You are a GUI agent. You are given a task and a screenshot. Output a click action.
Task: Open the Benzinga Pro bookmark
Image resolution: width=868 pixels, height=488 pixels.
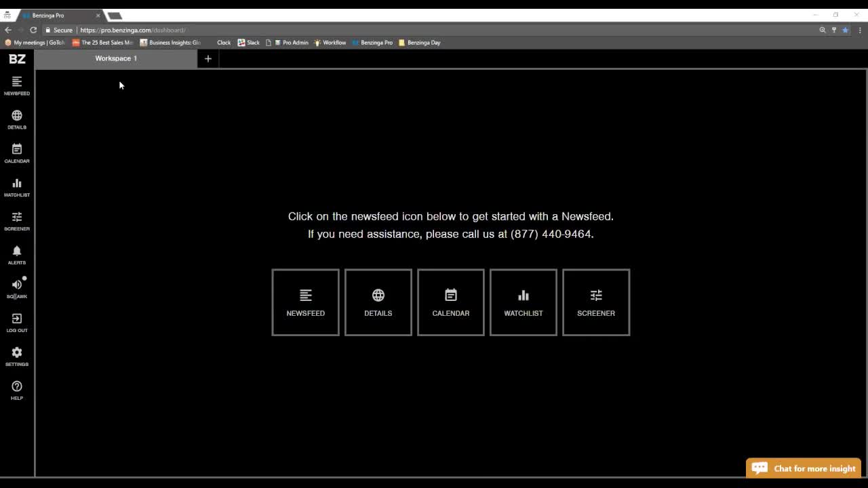[x=372, y=43]
